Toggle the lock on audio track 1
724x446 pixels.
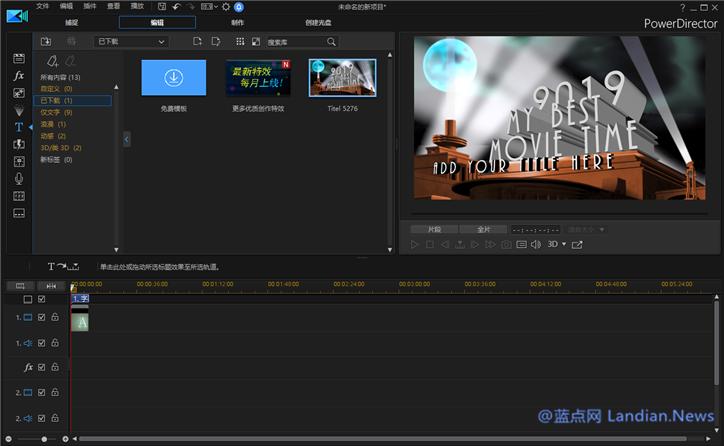click(55, 343)
